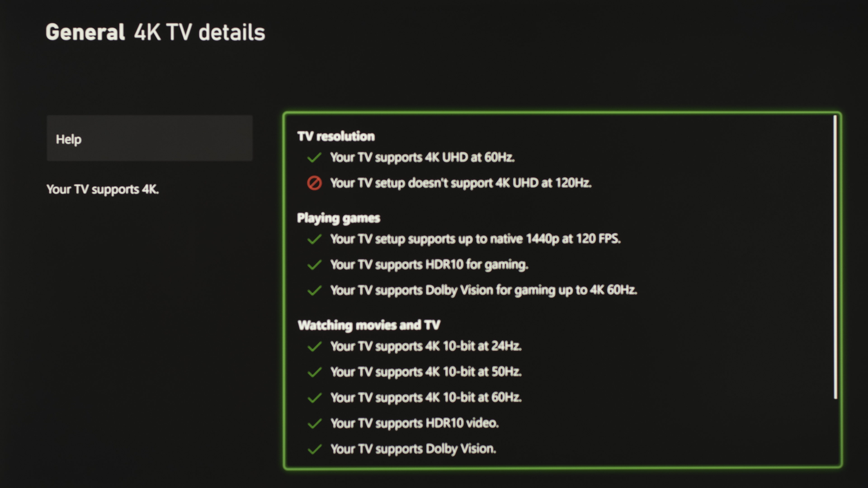Click the checkmark beside 4K 10-bit at 60Hz
This screenshot has width=868, height=488.
314,398
